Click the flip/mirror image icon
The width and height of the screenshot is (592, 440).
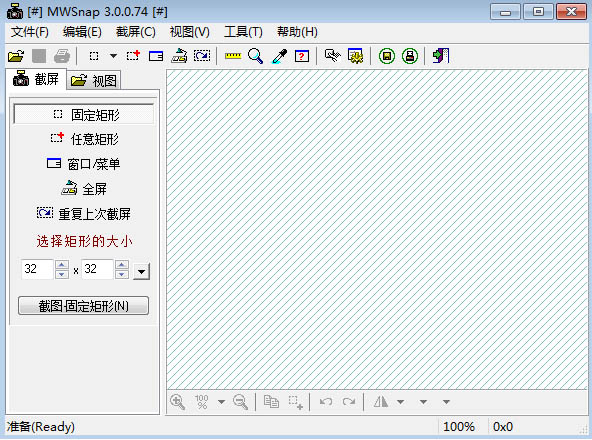point(381,401)
